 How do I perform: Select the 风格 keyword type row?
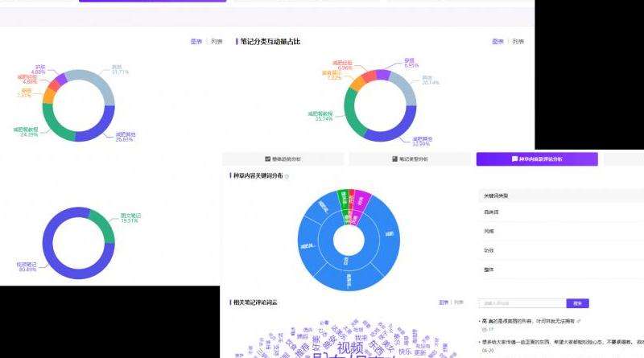point(489,231)
